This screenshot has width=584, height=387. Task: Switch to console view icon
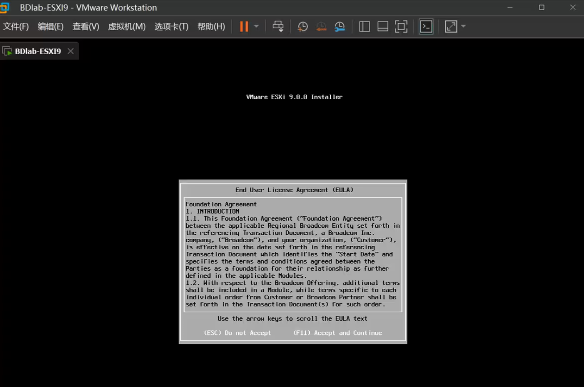pos(426,26)
